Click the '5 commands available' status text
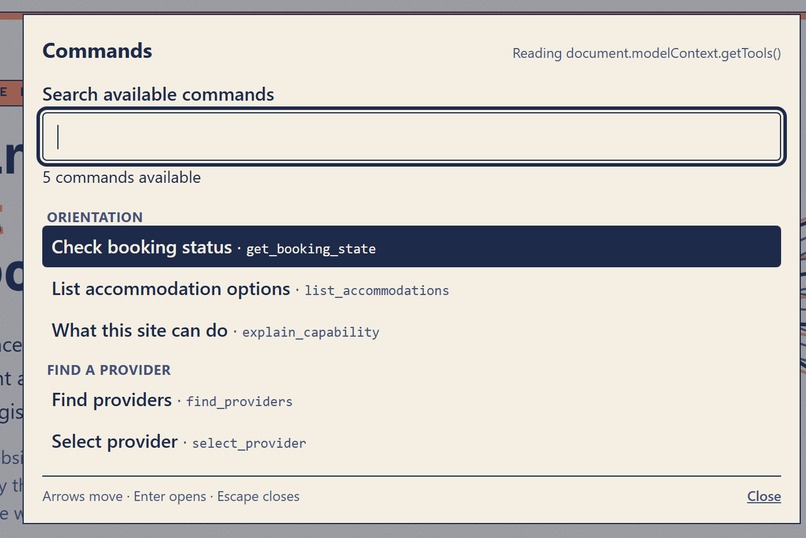This screenshot has height=538, width=806. (122, 177)
